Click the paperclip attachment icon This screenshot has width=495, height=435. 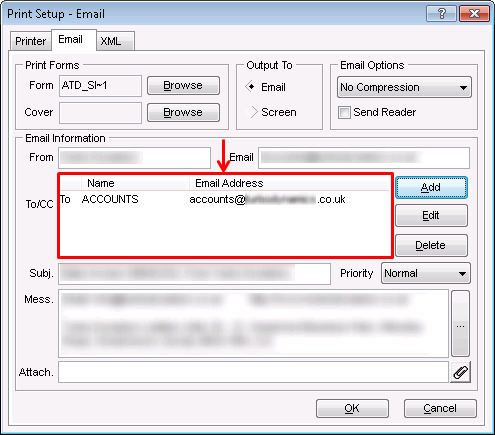click(x=460, y=372)
